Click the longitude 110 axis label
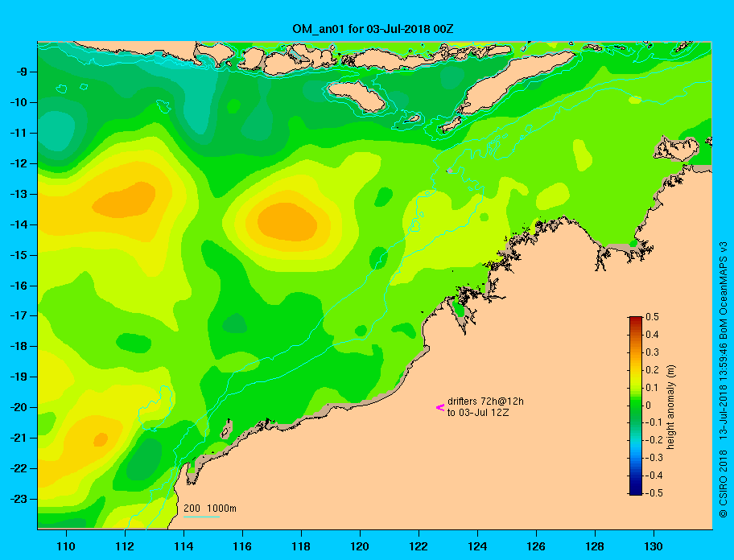734x560 pixels. tap(66, 546)
